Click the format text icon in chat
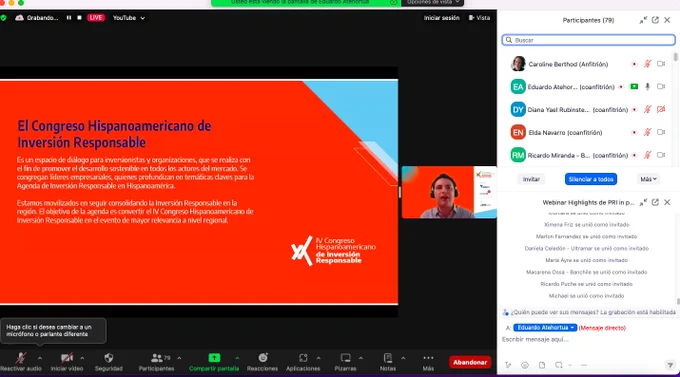Image resolution: width=680 pixels, height=377 pixels. coord(507,365)
